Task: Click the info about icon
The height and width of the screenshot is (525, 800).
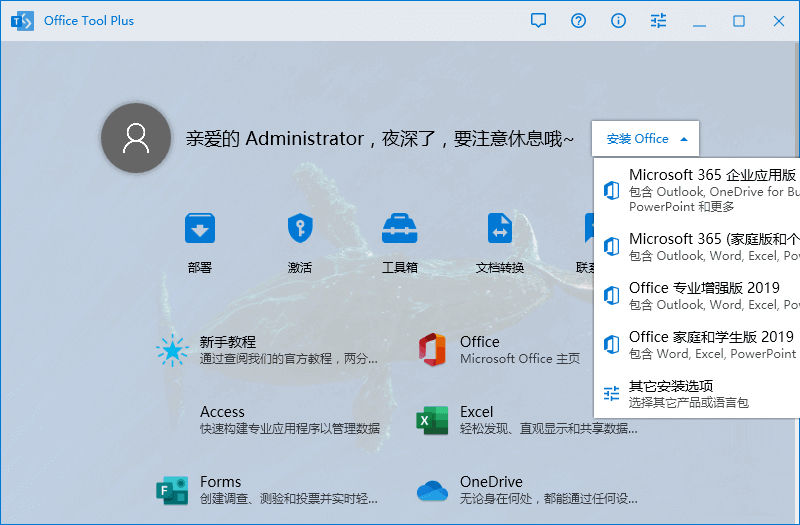Action: click(619, 20)
